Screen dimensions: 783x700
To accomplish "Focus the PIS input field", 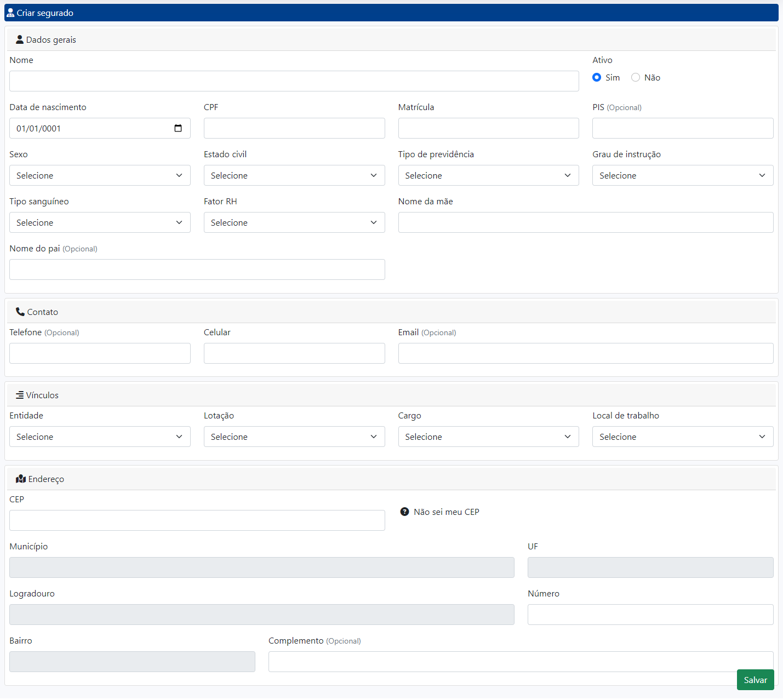I will click(683, 128).
